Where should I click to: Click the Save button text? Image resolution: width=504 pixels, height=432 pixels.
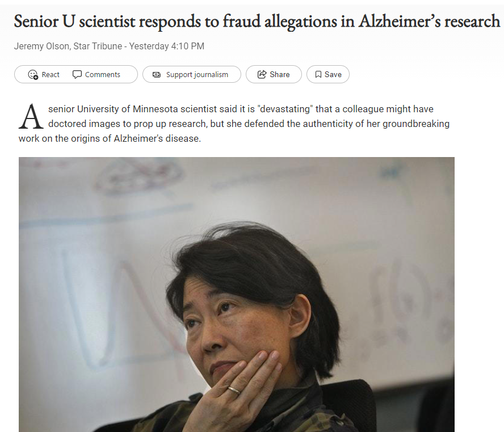tap(333, 74)
